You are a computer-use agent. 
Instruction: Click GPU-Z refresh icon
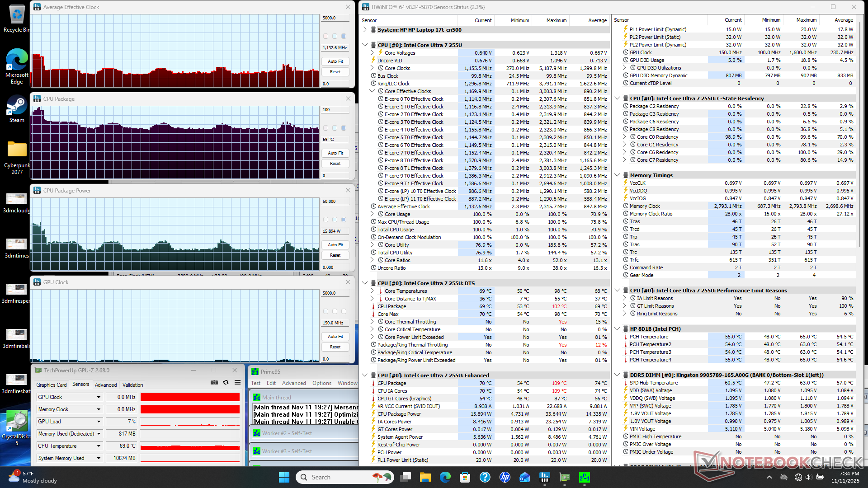pos(226,382)
